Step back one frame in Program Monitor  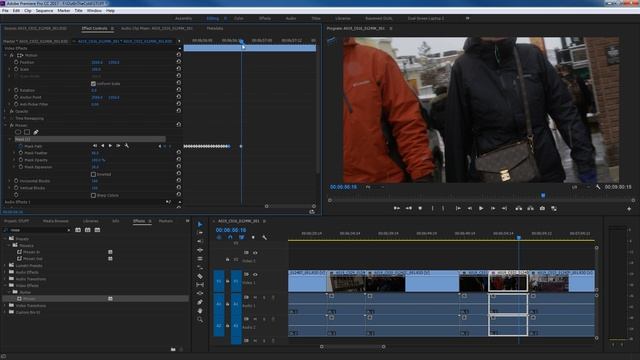[x=469, y=208]
